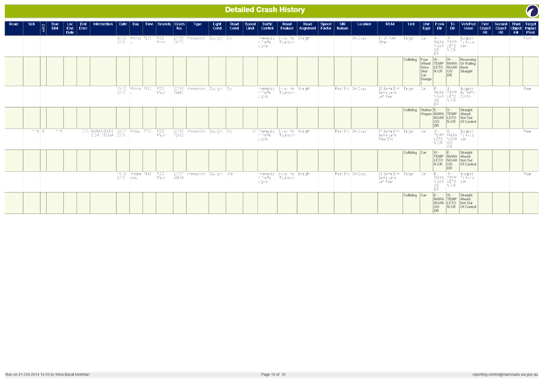The image size is (553, 392).
Task: Select the Time column header
Action: tap(149, 28)
